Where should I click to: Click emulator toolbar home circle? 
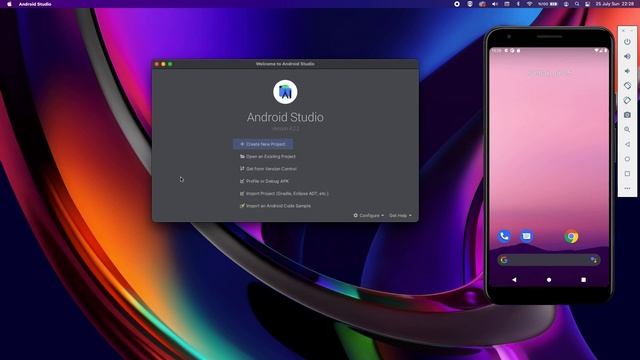click(x=627, y=159)
